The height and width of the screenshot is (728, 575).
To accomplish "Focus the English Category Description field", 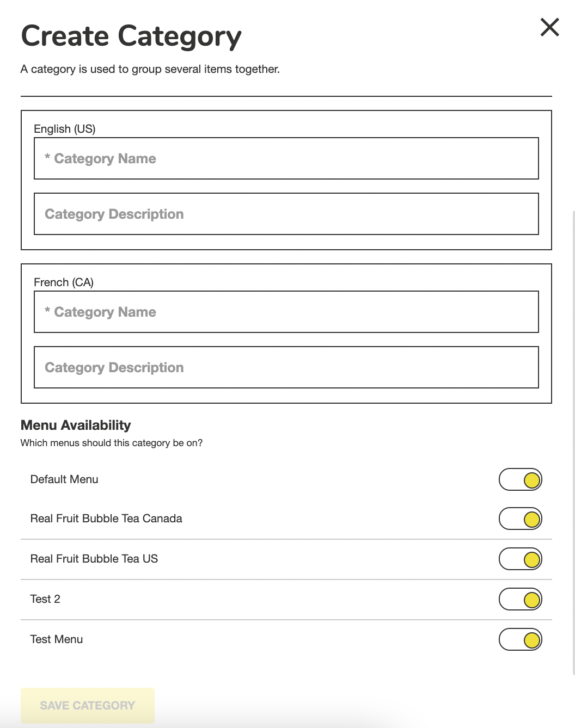I will [286, 214].
